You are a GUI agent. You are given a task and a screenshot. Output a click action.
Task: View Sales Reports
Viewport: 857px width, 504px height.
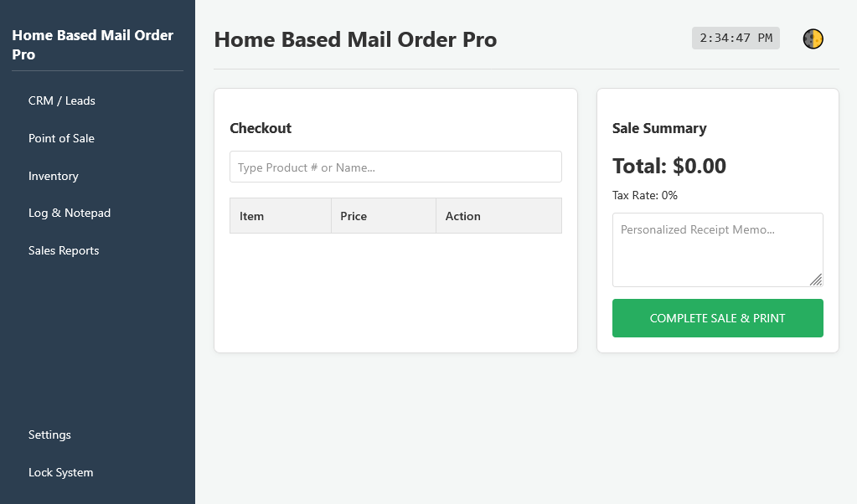click(64, 250)
